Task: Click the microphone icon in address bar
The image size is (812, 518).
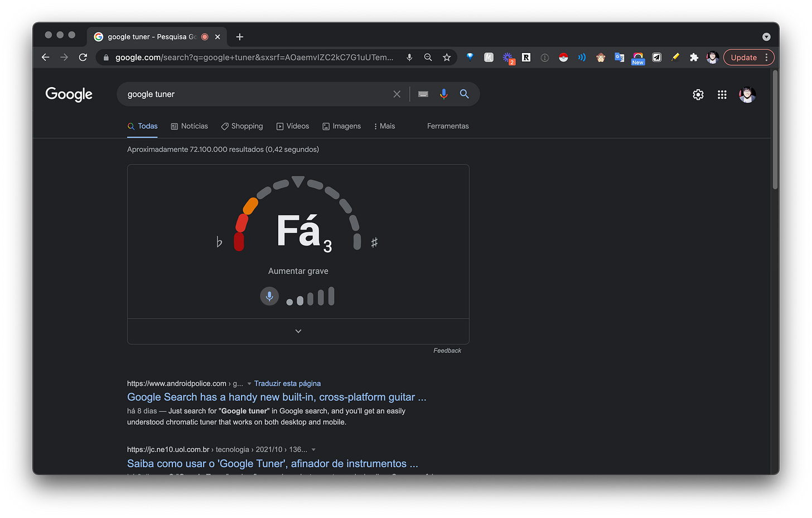Action: pos(409,57)
